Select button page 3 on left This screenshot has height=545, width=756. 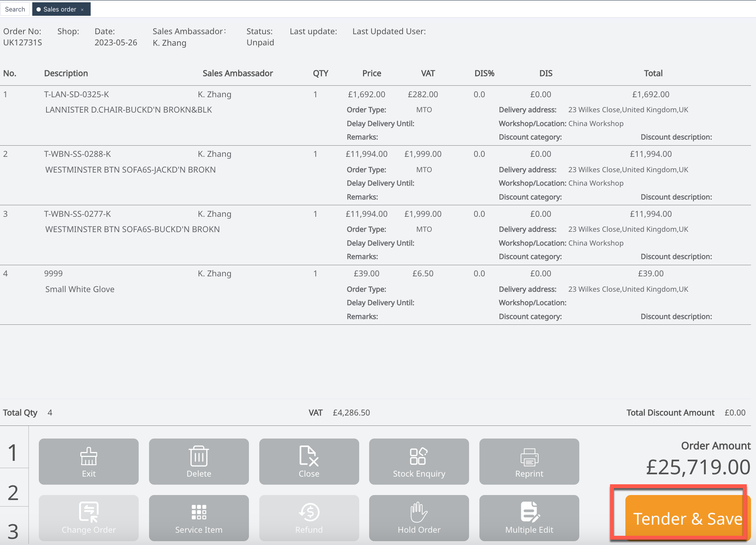pos(13,531)
